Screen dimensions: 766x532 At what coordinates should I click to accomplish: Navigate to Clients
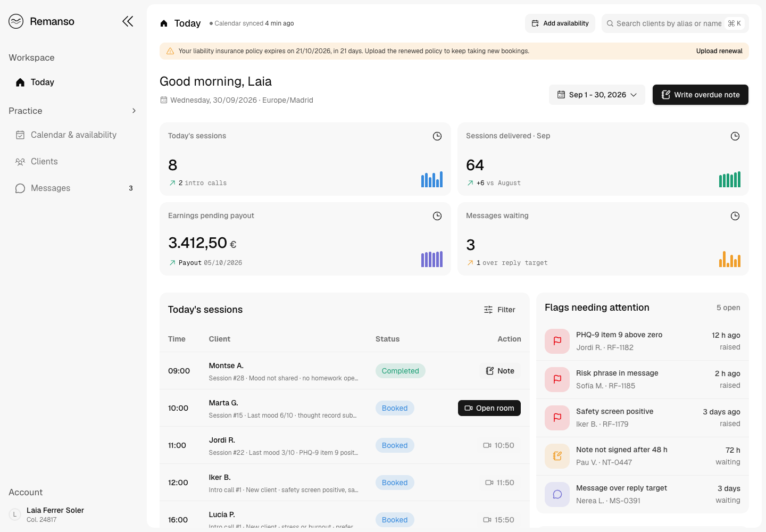click(x=73, y=162)
